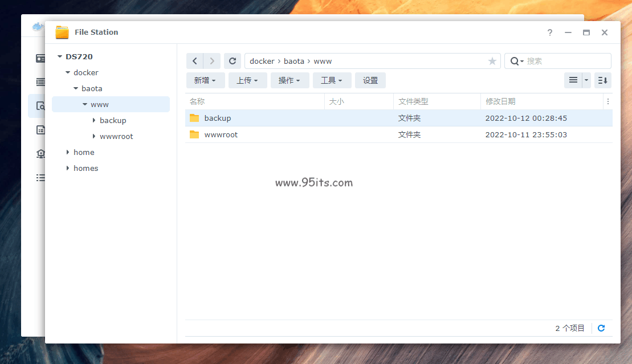Go back to previous folder

tap(195, 62)
